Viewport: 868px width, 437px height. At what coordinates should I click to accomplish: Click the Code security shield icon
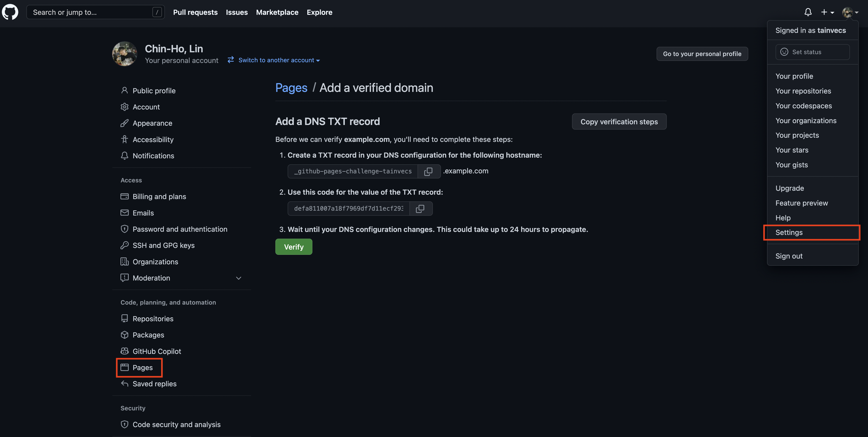[124, 424]
